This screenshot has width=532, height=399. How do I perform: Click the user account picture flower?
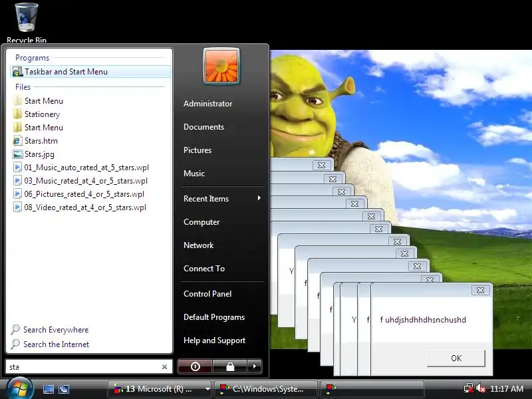pyautogui.click(x=221, y=66)
